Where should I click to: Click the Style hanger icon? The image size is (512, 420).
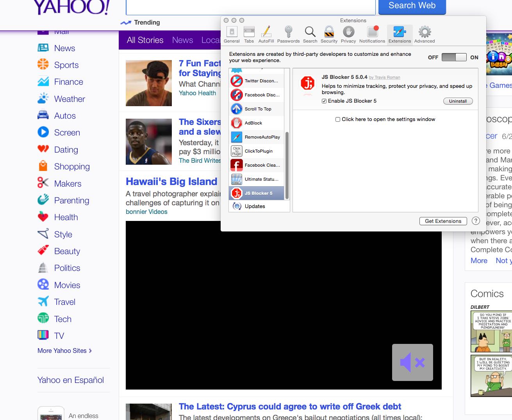pyautogui.click(x=43, y=233)
